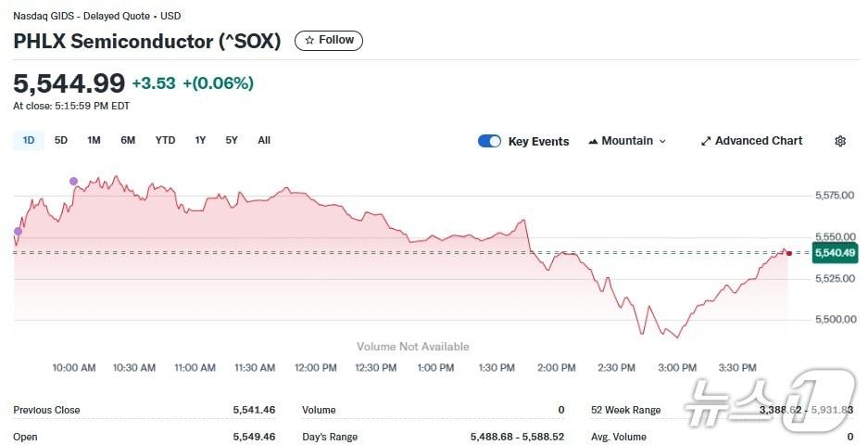This screenshot has height=445, width=868.
Task: Click the Advanced Chart expand icon
Action: click(x=706, y=141)
